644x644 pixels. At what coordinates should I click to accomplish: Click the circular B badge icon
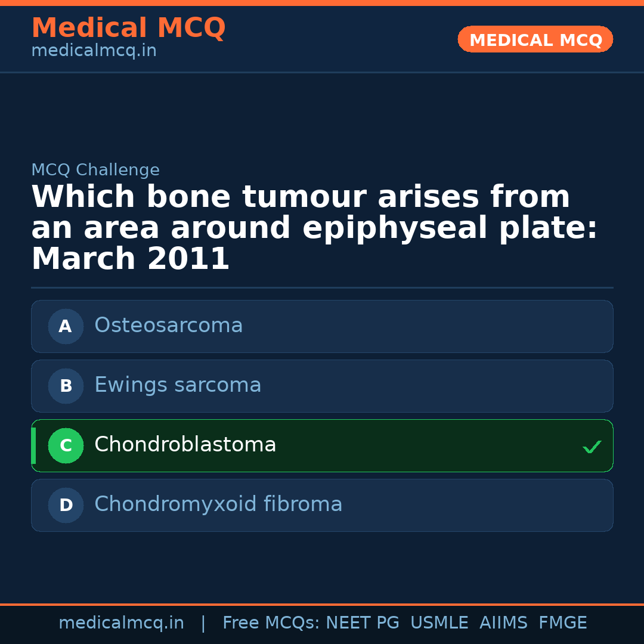[x=66, y=386]
